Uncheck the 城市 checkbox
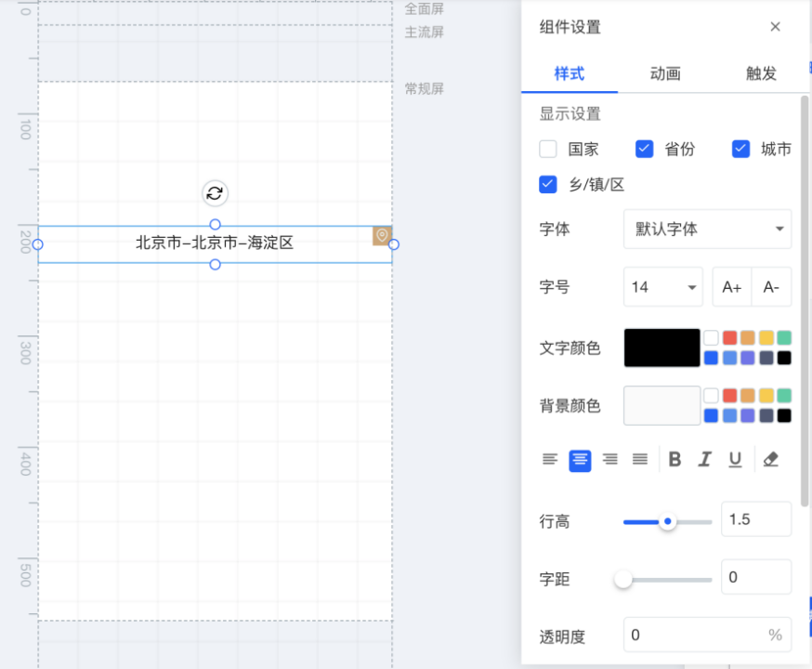812x669 pixels. (x=740, y=149)
